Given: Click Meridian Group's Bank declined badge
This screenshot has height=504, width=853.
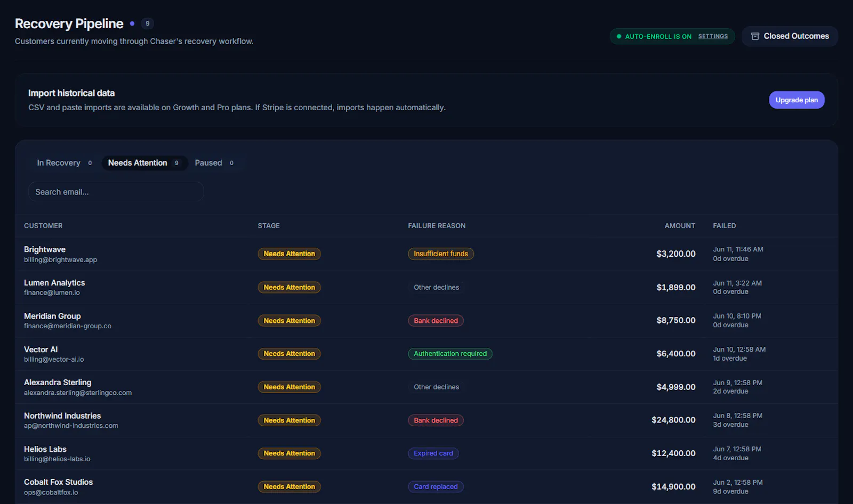Looking at the screenshot, I should 436,321.
